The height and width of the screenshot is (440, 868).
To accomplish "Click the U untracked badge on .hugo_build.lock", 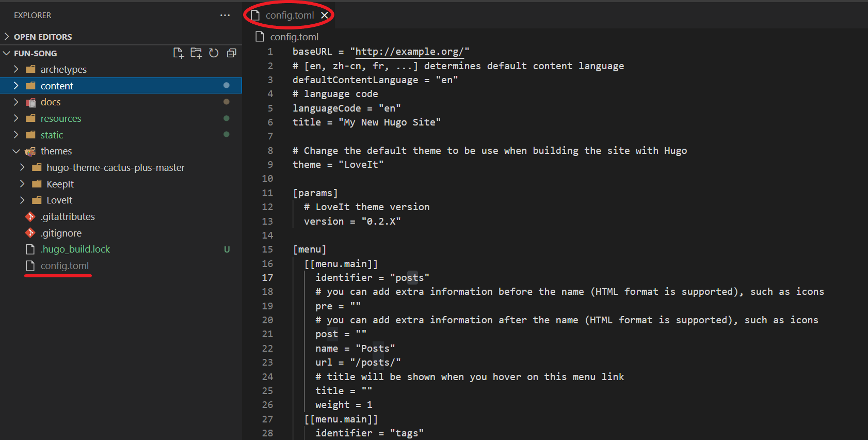I will (x=227, y=249).
